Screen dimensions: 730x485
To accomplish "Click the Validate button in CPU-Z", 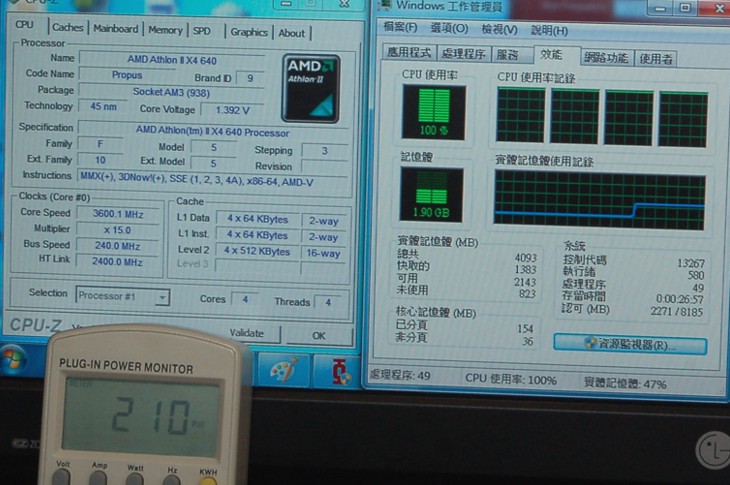I will pyautogui.click(x=246, y=333).
